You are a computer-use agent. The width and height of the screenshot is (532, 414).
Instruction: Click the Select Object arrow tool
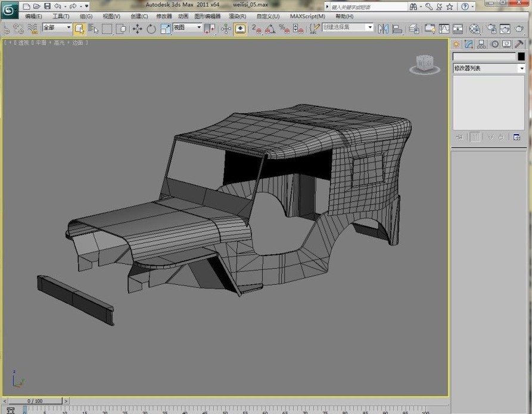79,29
